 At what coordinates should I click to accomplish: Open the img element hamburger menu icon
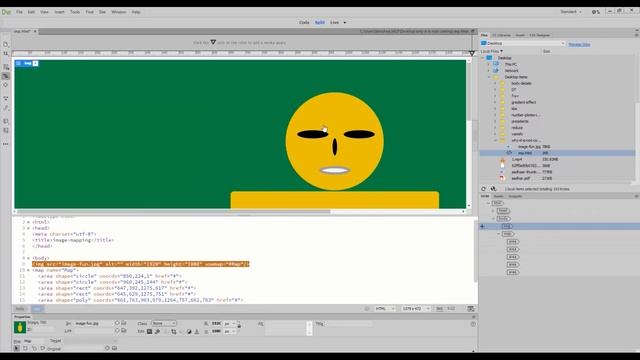click(18, 63)
